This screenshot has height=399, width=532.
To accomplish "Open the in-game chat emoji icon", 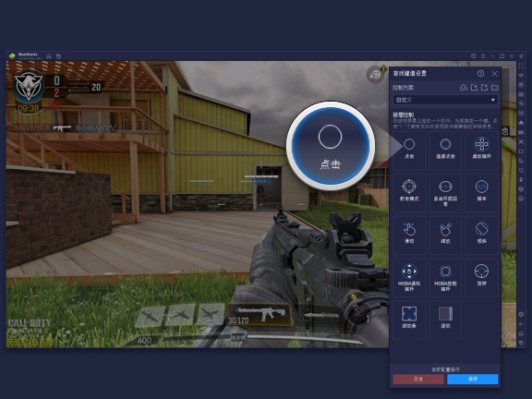I will click(375, 74).
